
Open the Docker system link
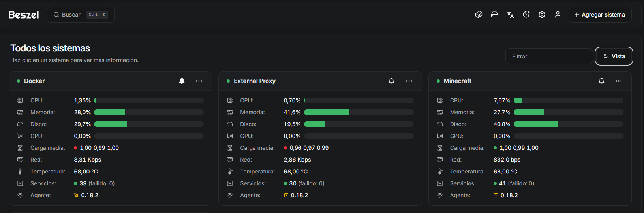coord(34,81)
